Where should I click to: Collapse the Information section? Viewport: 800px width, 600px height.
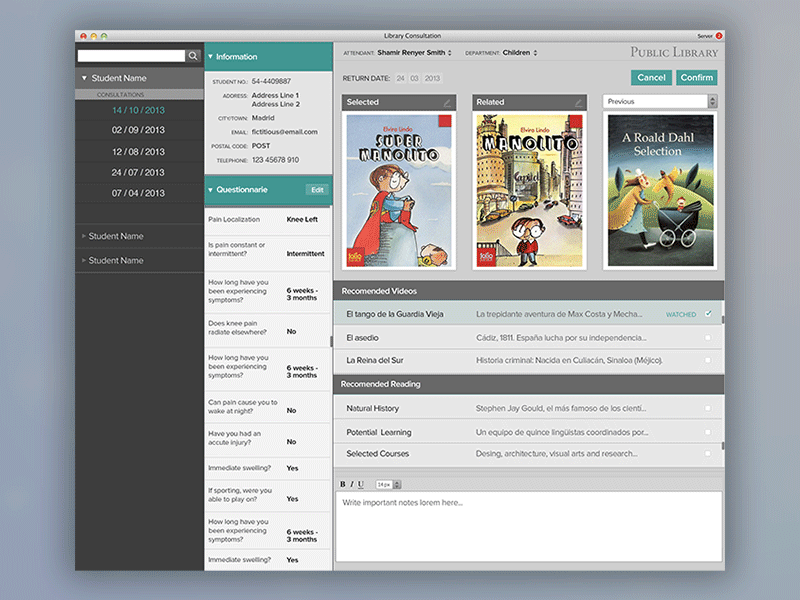(x=211, y=57)
